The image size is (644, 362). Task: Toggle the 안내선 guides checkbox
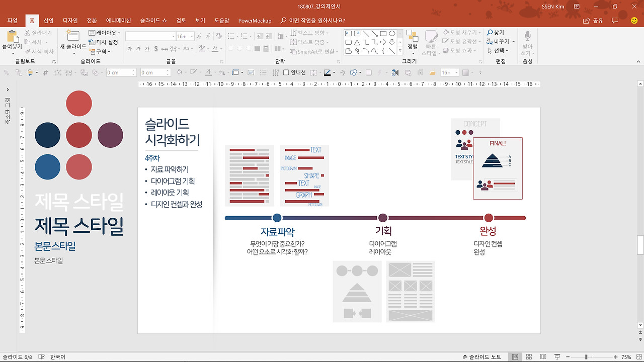[294, 72]
